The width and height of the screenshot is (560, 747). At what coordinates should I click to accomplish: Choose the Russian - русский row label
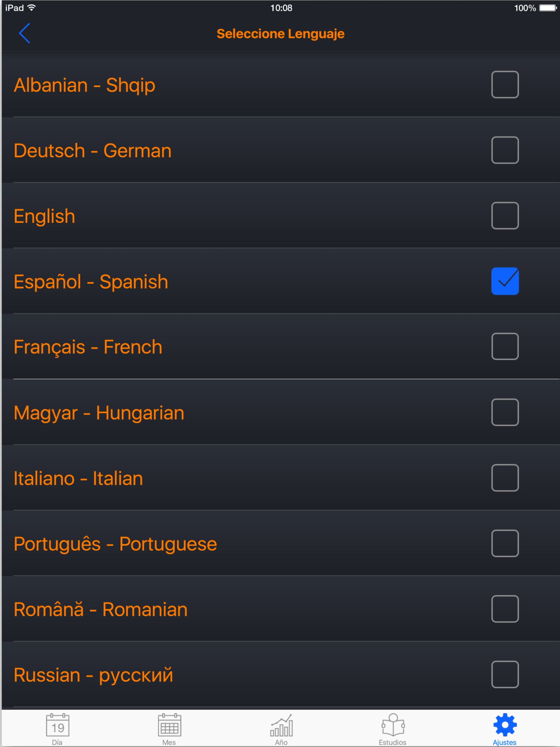(93, 675)
